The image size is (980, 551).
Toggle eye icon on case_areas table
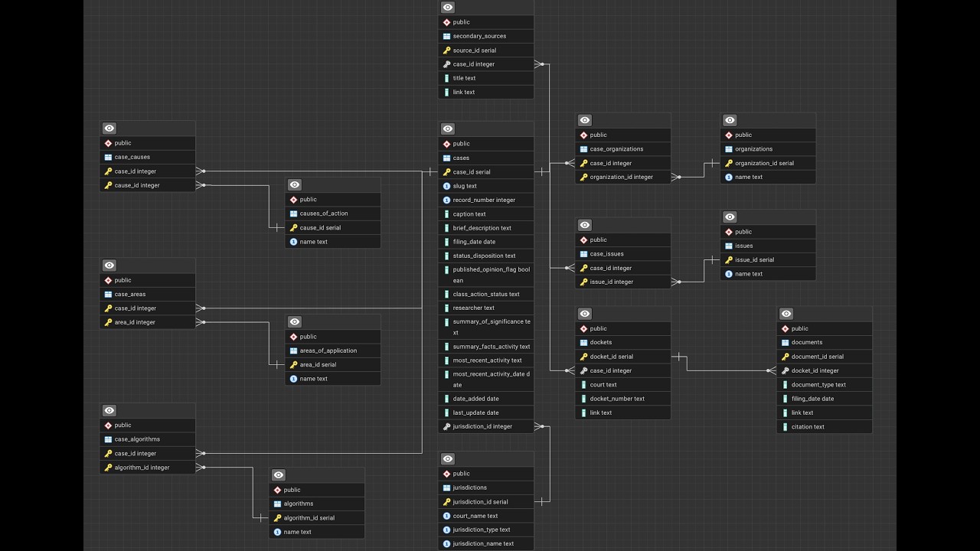click(109, 266)
